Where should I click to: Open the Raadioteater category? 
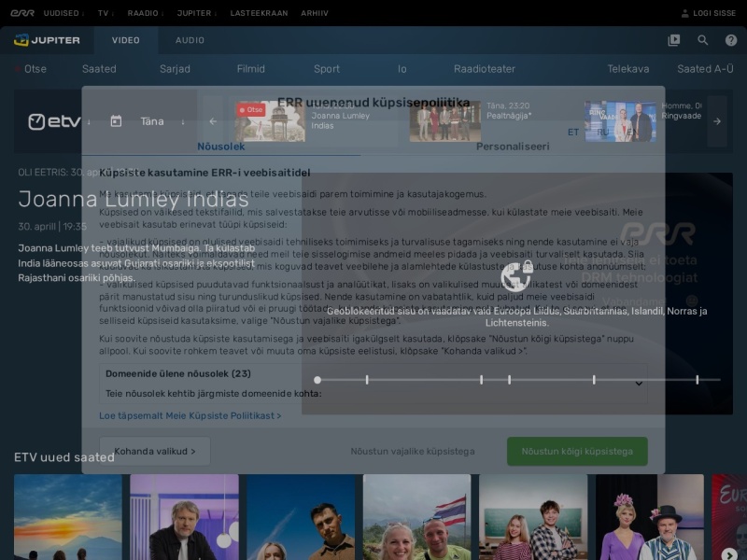pyautogui.click(x=485, y=68)
